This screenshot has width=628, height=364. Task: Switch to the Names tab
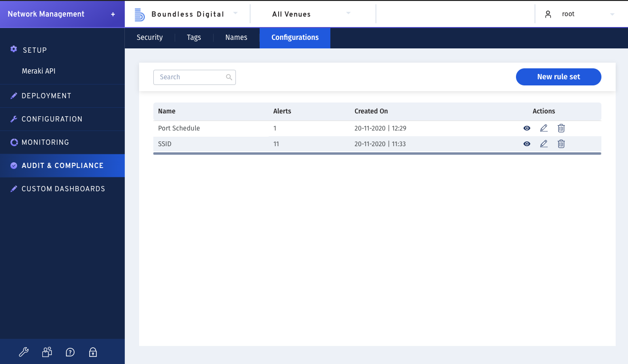point(236,37)
